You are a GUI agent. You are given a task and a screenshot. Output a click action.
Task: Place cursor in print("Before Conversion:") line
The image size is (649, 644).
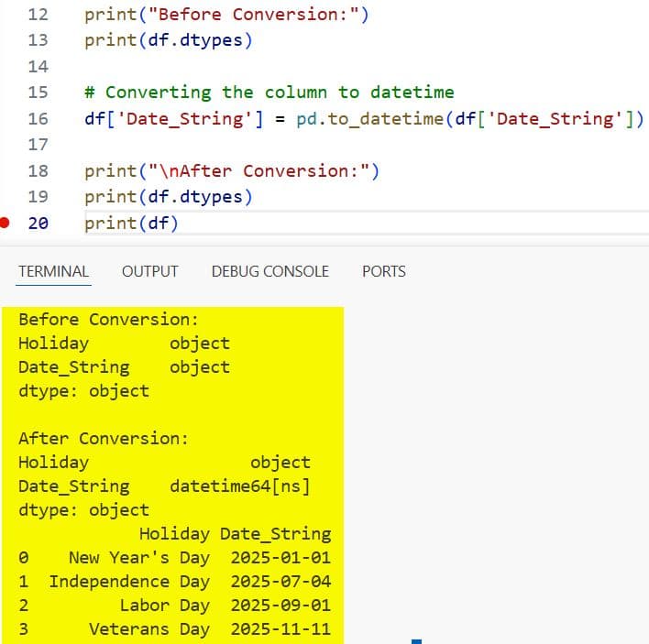pyautogui.click(x=226, y=16)
